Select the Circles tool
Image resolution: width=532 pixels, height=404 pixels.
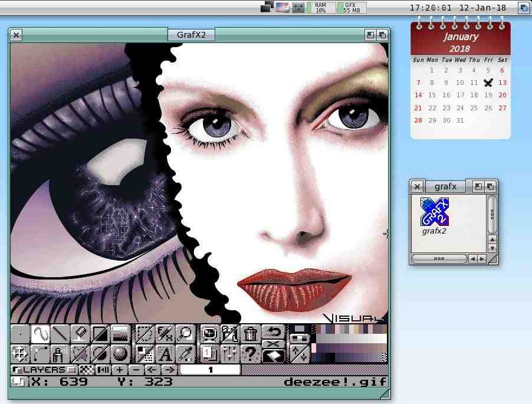coord(100,354)
